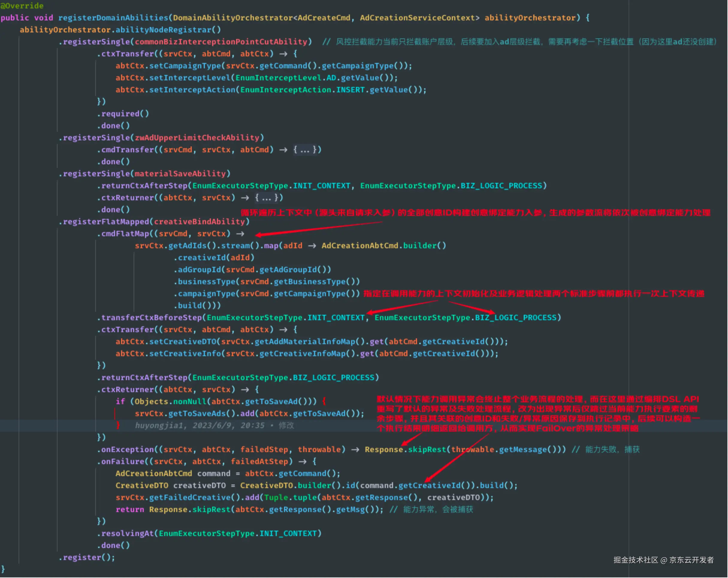Click the .required() call
The height and width of the screenshot is (578, 728).
(x=123, y=114)
